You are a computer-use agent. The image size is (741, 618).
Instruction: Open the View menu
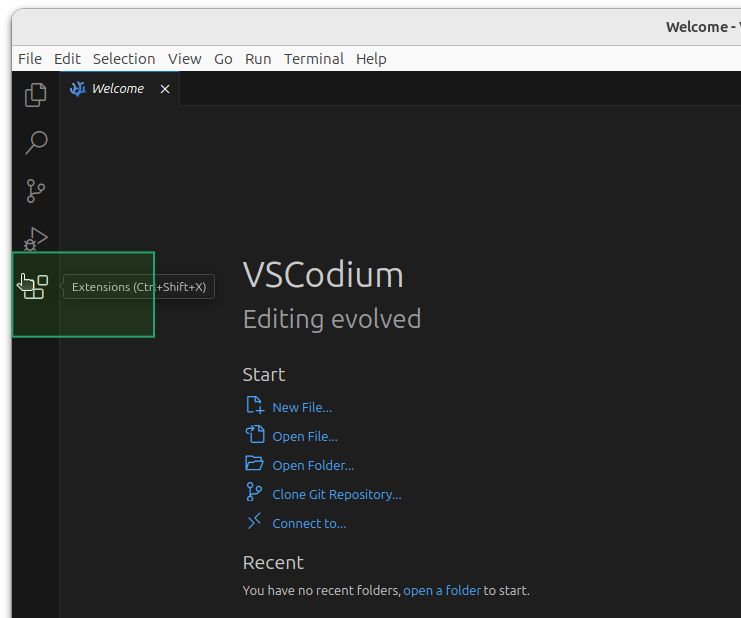[184, 59]
